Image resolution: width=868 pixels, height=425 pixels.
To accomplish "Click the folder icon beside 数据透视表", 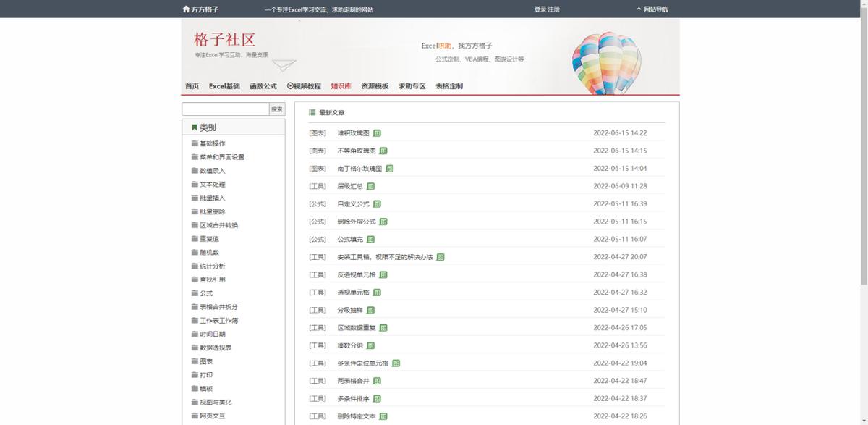I will [194, 348].
